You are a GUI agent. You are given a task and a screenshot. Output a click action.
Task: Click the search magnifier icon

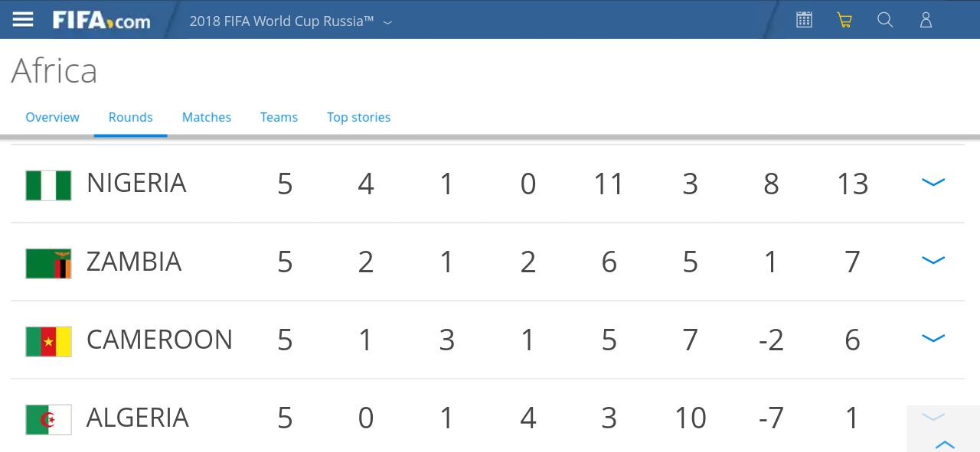coord(885,20)
